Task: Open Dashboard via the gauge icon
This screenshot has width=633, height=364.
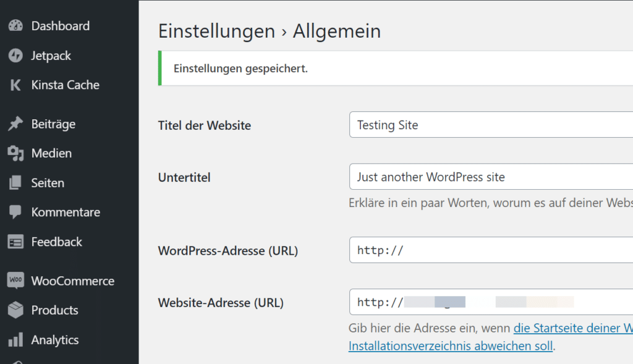Action: pos(15,26)
